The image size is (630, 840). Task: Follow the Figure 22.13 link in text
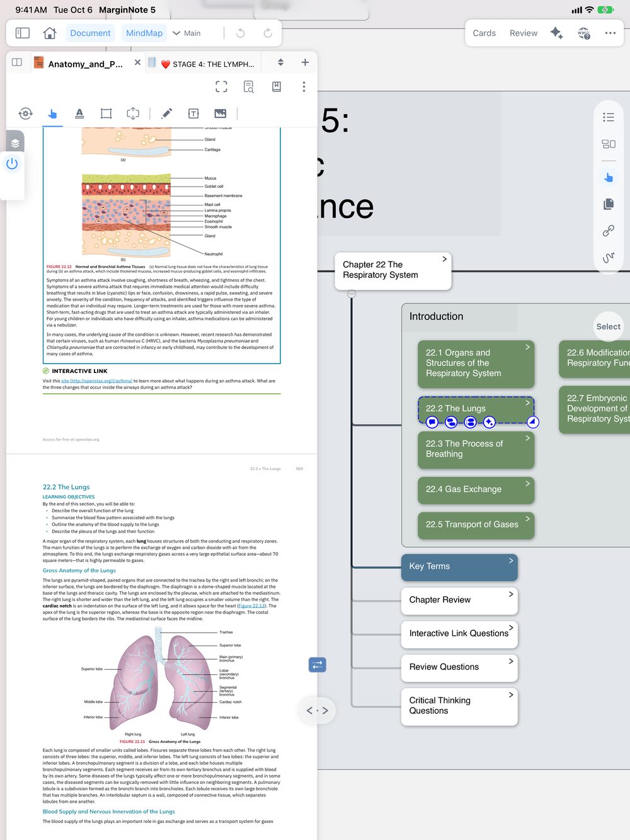[252, 606]
